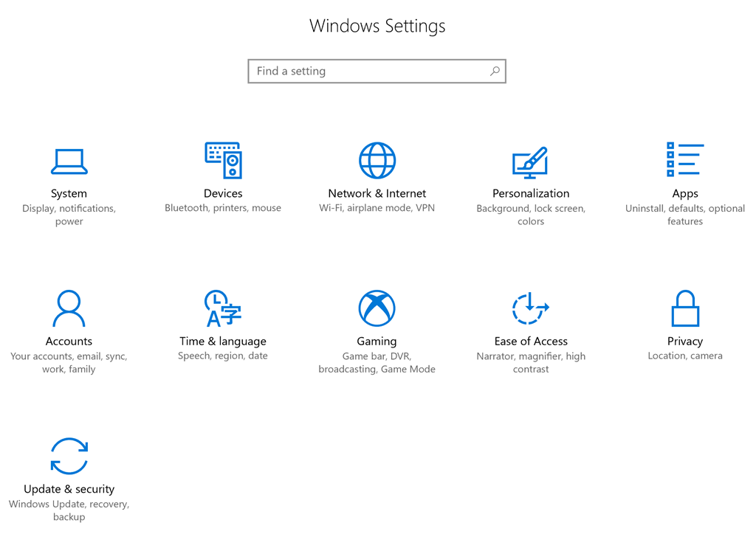756x537 pixels.
Task: Open the Apps list icon
Action: [685, 159]
